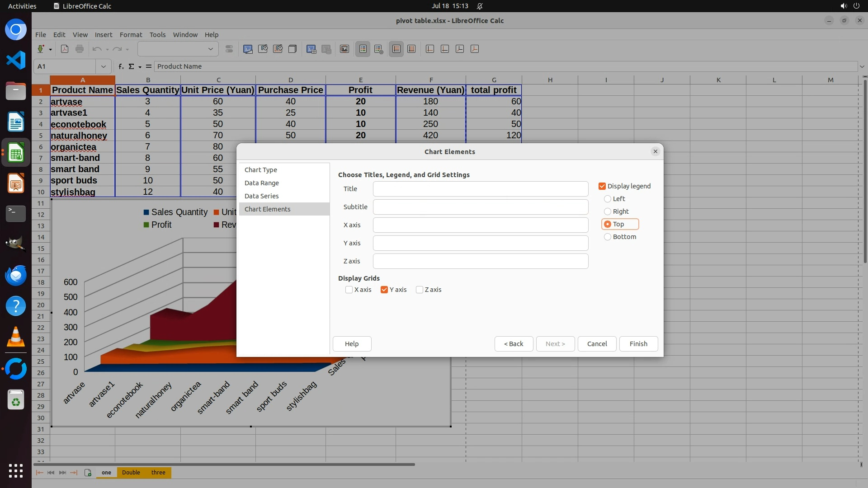Switch to the Double sheet tab

131,473
